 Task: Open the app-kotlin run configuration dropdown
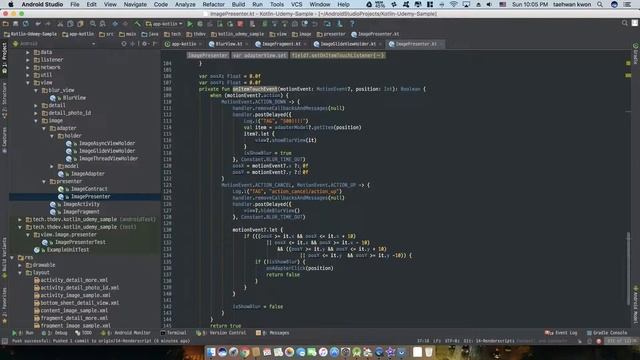(x=164, y=24)
